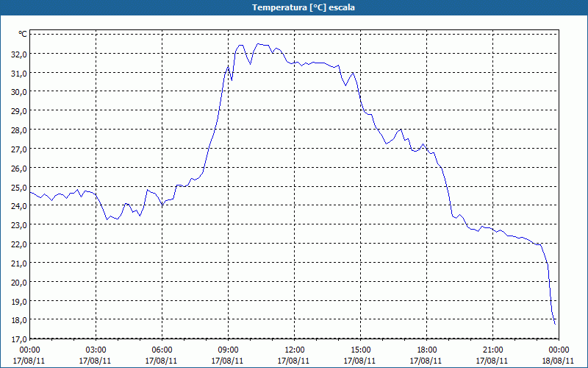Click the 21:00 time axis label

[x=492, y=350]
